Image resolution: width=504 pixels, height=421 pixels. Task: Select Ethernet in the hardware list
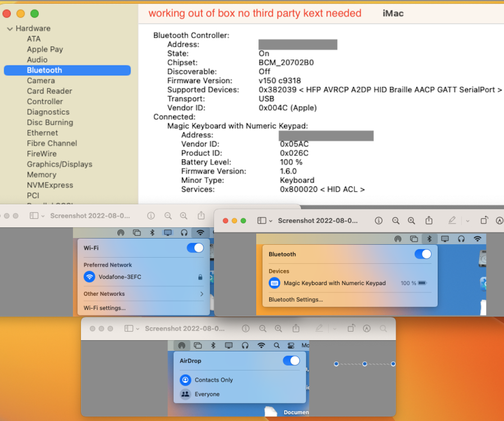[43, 133]
